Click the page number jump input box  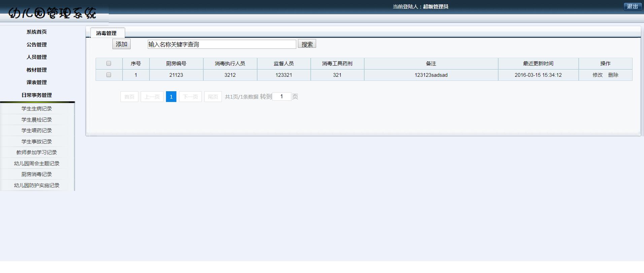click(281, 97)
